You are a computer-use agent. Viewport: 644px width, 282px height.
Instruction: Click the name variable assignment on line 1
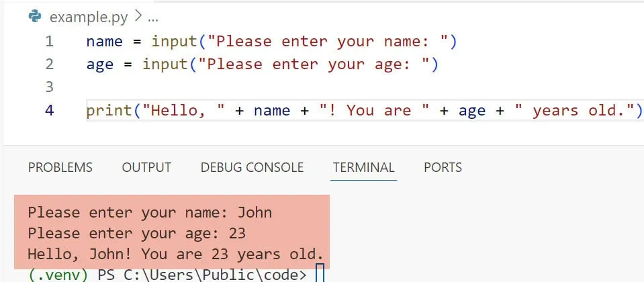(104, 42)
